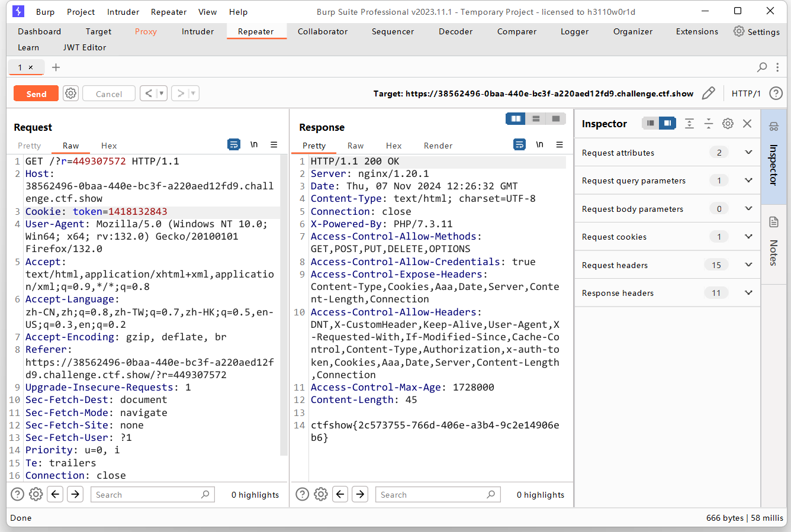
Task: Toggle request non-printable characters \n
Action: click(x=254, y=144)
